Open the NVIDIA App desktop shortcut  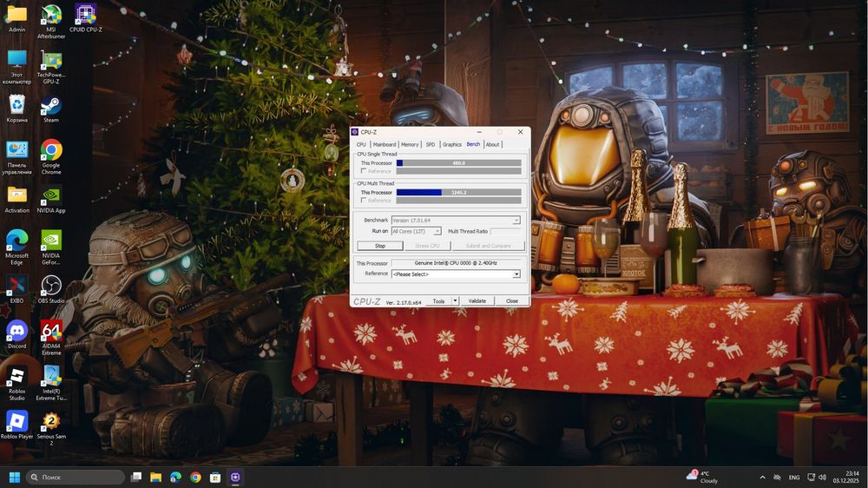(51, 200)
